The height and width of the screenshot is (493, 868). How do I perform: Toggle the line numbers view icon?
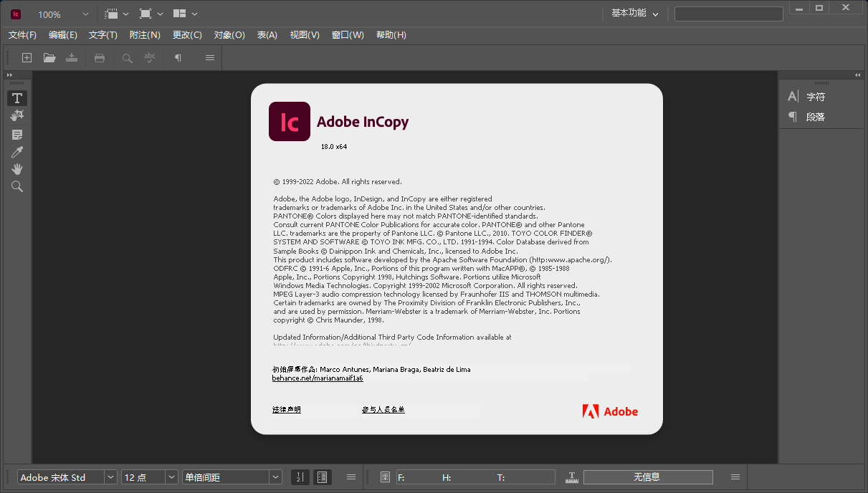coord(301,477)
